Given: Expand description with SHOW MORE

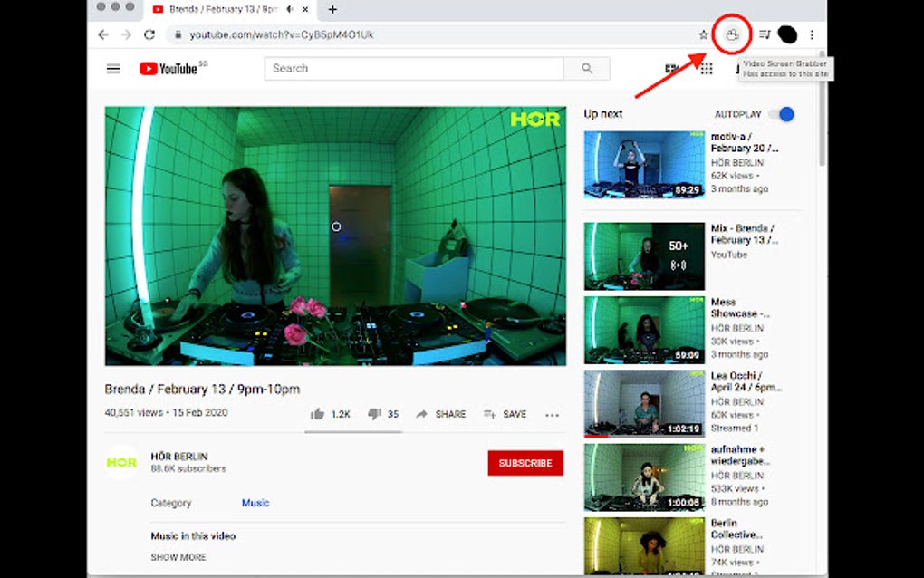Looking at the screenshot, I should coord(178,557).
